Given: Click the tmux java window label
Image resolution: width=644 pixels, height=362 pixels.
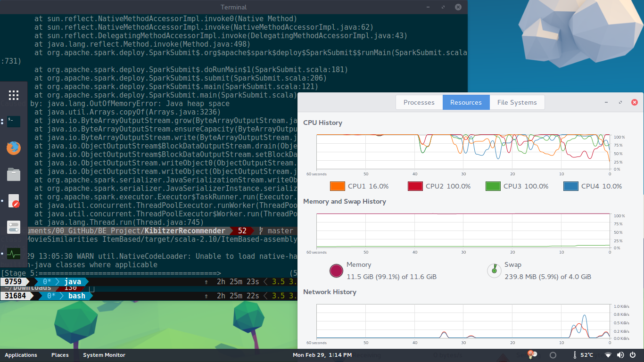Looking at the screenshot, I should (x=73, y=282).
